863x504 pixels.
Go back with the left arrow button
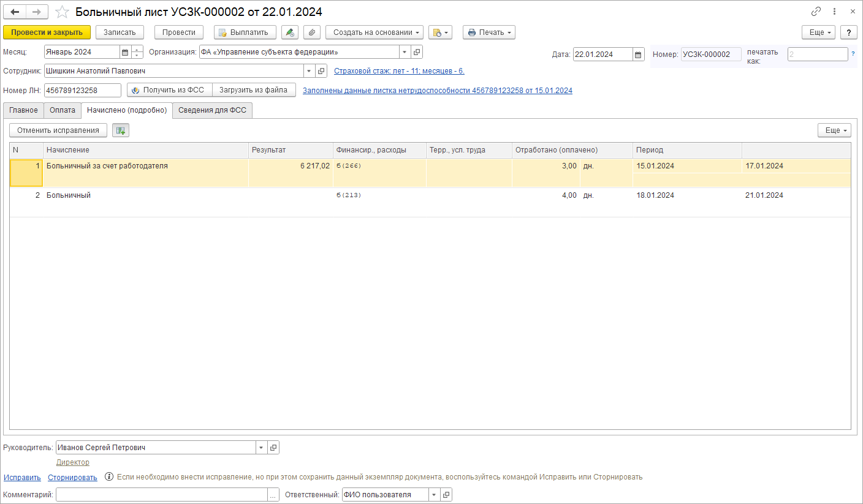pos(15,12)
